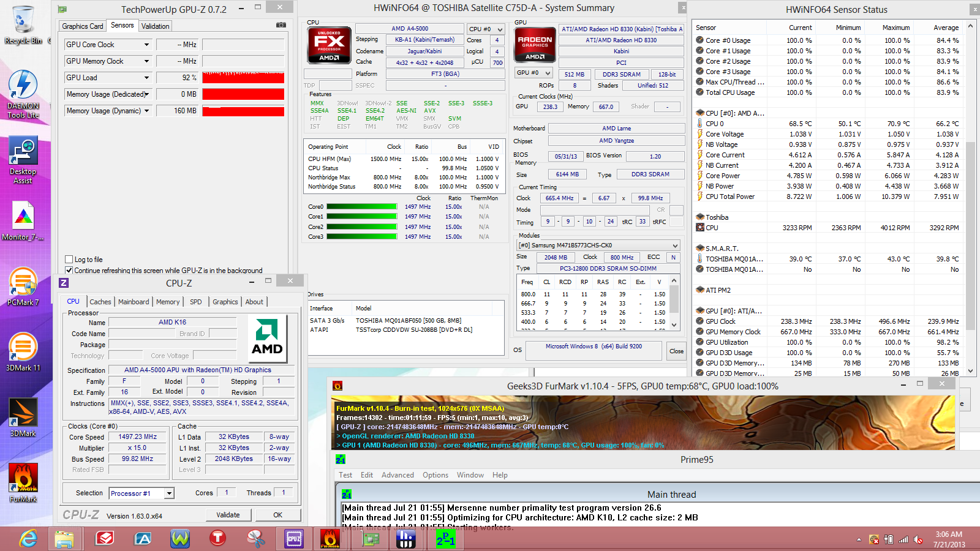
Task: Open the GPU-Z Validation tab
Action: point(155,26)
